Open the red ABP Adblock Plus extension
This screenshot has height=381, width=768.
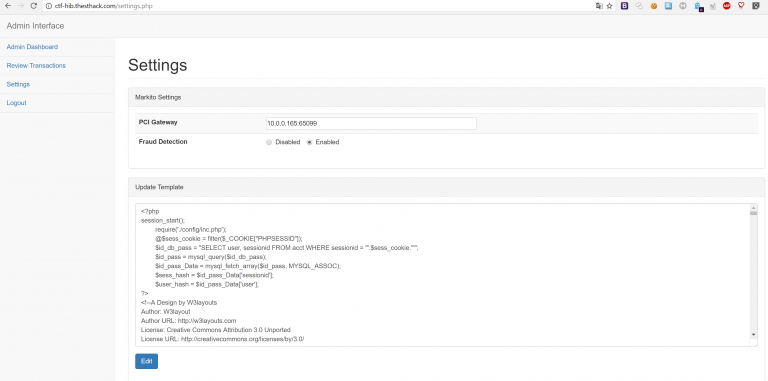pyautogui.click(x=727, y=6)
